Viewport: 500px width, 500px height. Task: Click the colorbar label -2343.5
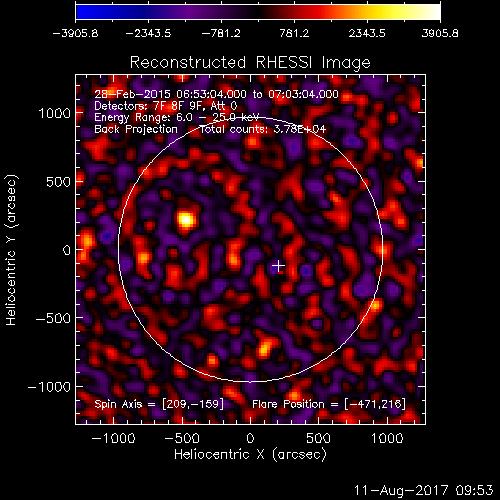coord(148,33)
